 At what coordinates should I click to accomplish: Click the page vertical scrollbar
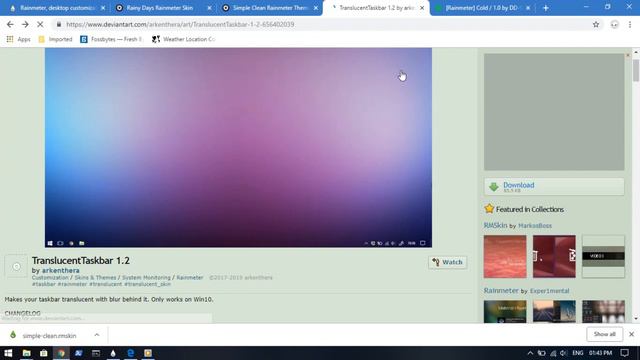tap(636, 70)
